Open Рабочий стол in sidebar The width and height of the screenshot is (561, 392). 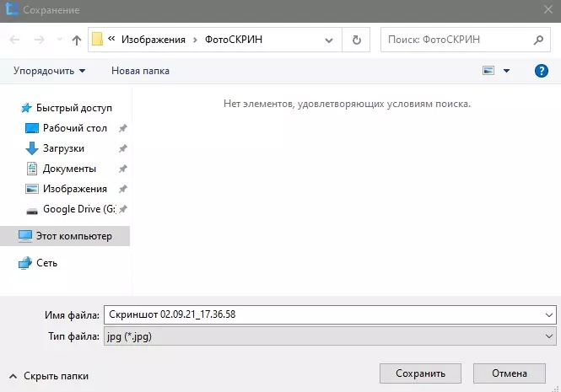click(66, 128)
